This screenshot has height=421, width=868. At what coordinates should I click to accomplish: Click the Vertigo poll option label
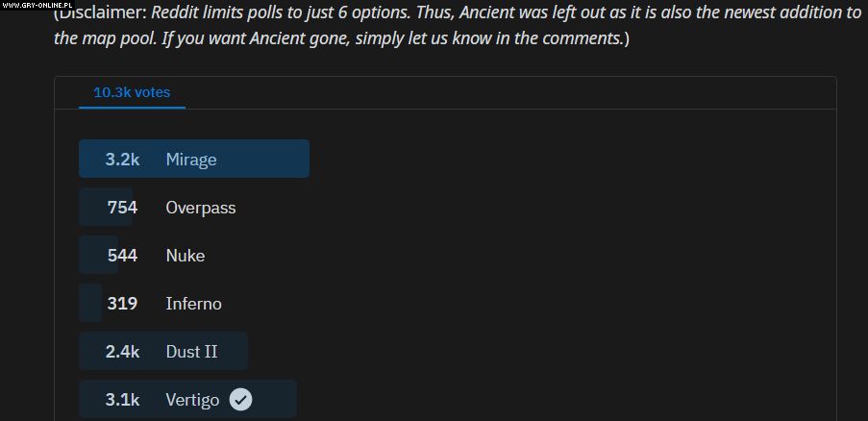click(x=192, y=400)
